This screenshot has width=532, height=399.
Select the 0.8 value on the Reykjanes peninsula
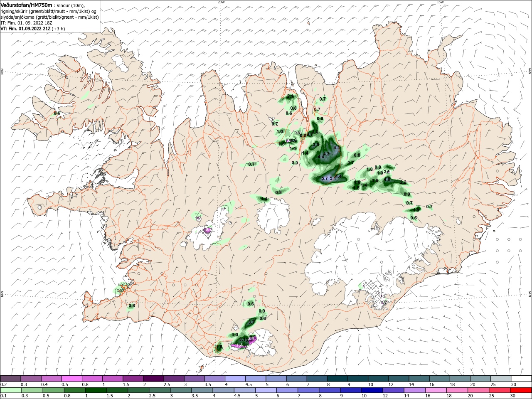(x=132, y=305)
